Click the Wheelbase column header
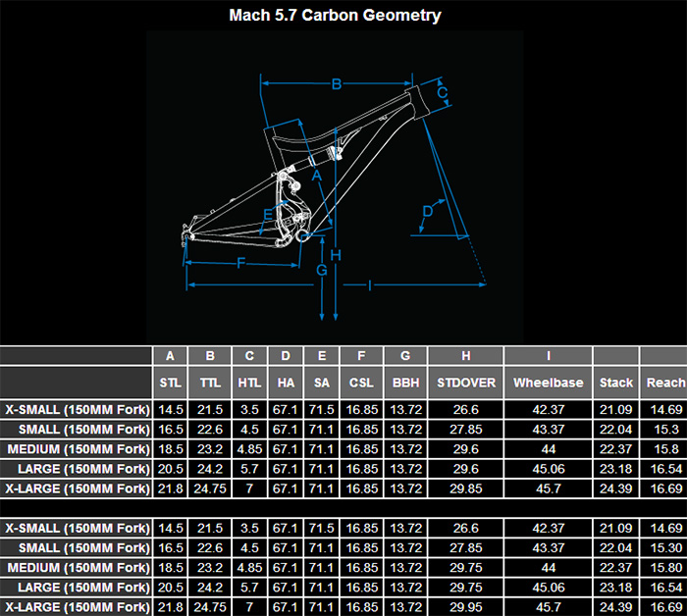The height and width of the screenshot is (616, 687). point(550,383)
